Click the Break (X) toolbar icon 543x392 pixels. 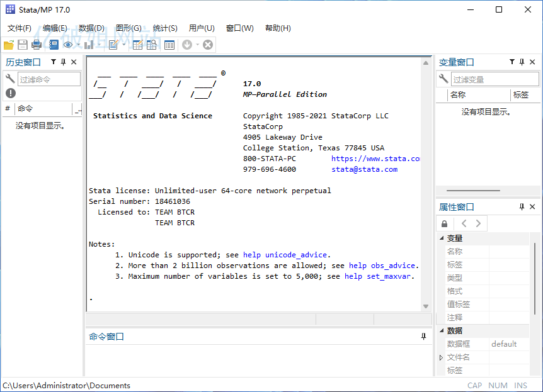tap(207, 44)
